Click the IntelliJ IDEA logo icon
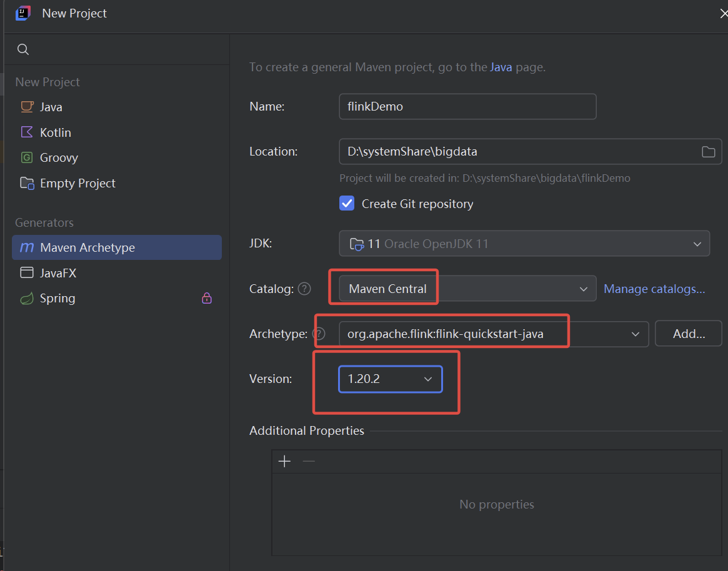 [x=22, y=13]
